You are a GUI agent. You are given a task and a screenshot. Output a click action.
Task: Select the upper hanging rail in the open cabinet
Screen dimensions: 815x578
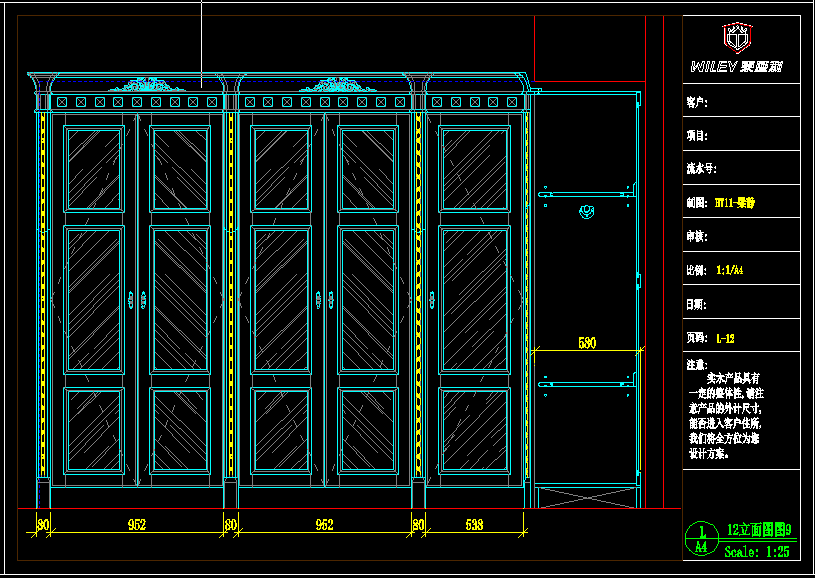coord(587,192)
